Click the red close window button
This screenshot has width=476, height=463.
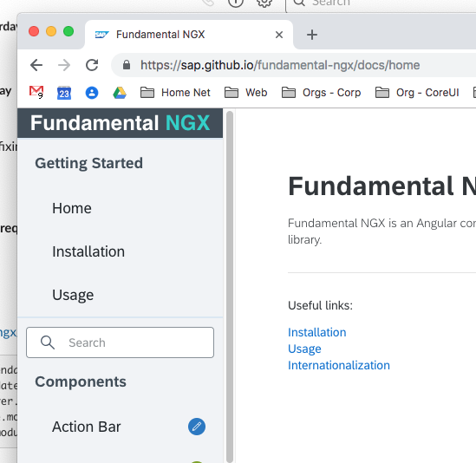coord(34,31)
